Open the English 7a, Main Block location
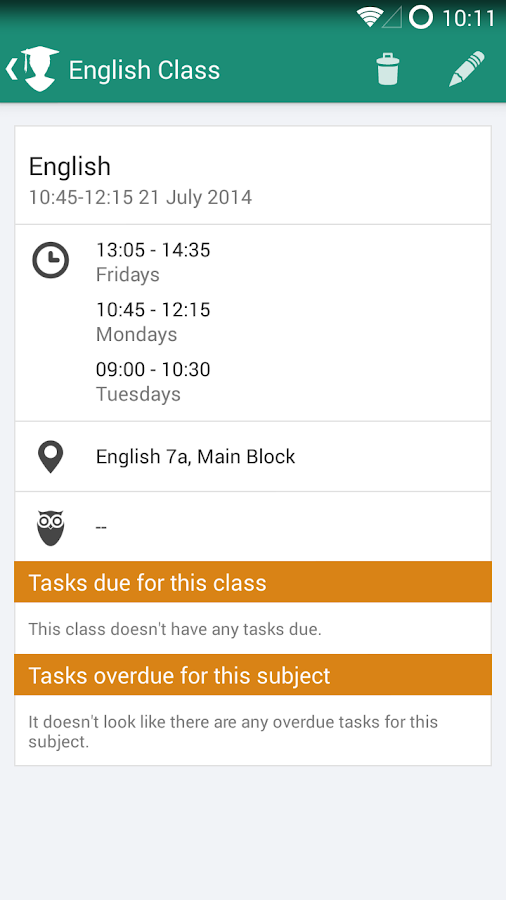This screenshot has width=506, height=900. pos(196,457)
